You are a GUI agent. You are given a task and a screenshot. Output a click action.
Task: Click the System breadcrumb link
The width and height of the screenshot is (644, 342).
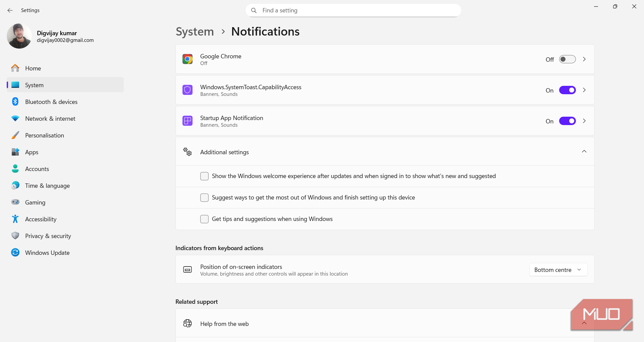(195, 32)
